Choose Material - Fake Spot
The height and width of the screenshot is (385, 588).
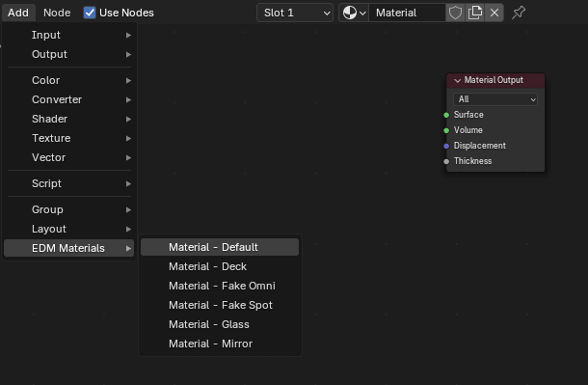[x=220, y=305]
